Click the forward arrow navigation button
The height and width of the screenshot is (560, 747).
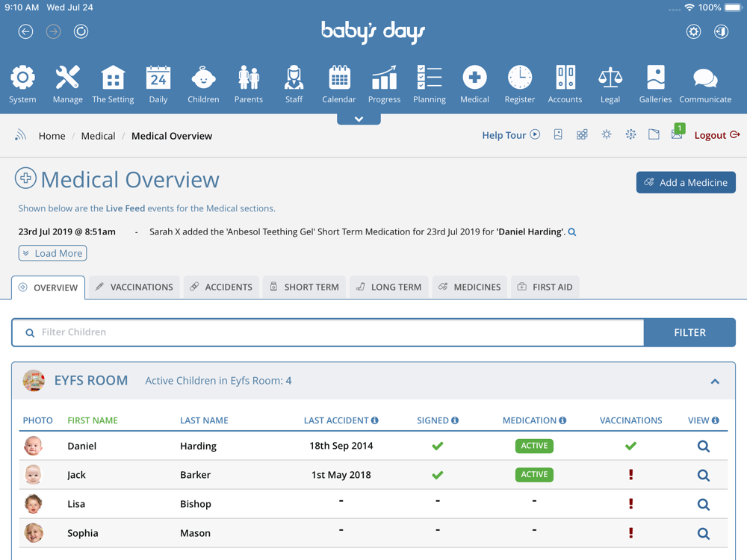[53, 31]
